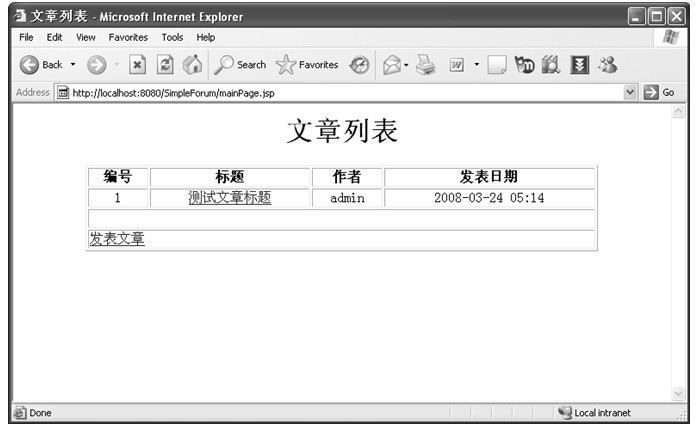Click the toolbar icon after Discuss

[x=524, y=65]
